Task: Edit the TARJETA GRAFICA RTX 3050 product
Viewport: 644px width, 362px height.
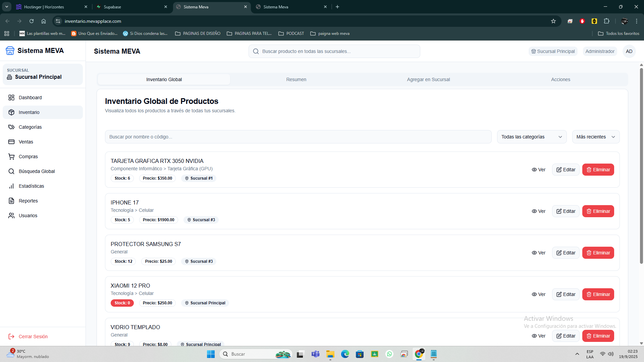Action: 566,170
